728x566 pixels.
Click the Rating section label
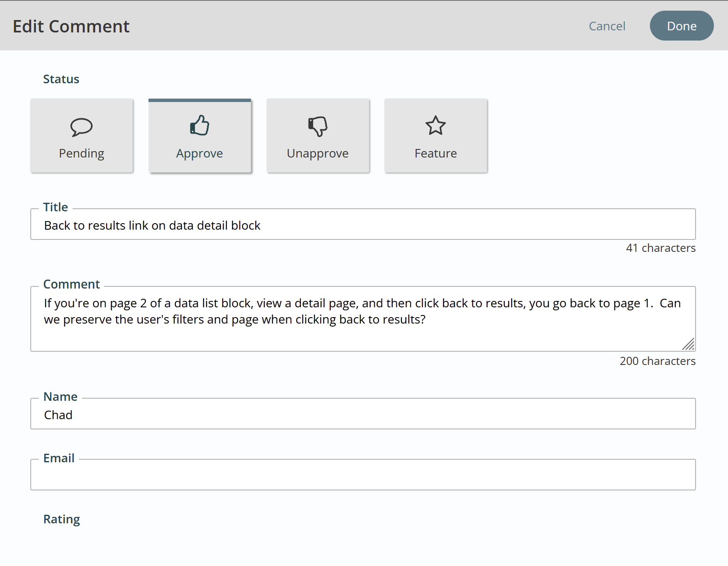click(61, 519)
